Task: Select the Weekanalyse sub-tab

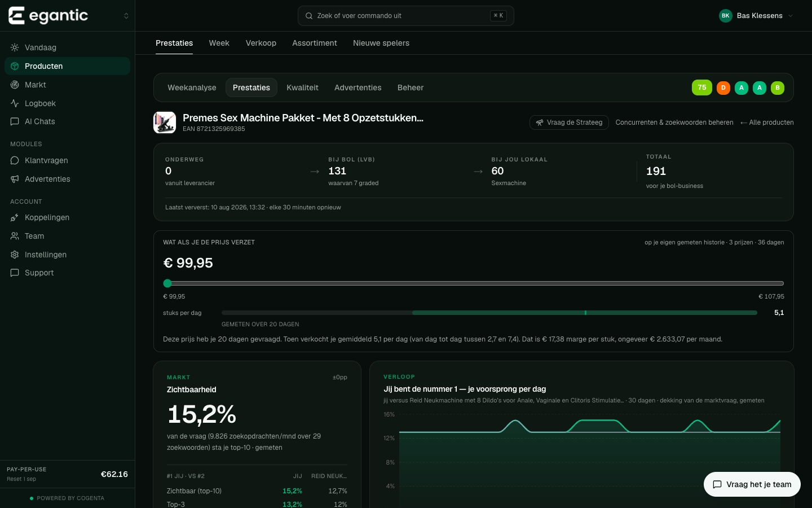Action: click(x=192, y=87)
